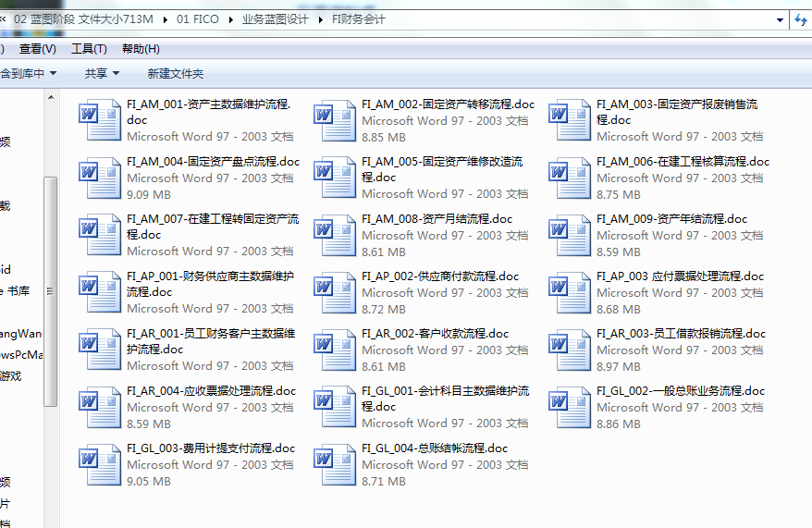Screen dimensions: 812x528
Task: Open the 查看(V) menu
Action: pos(37,49)
